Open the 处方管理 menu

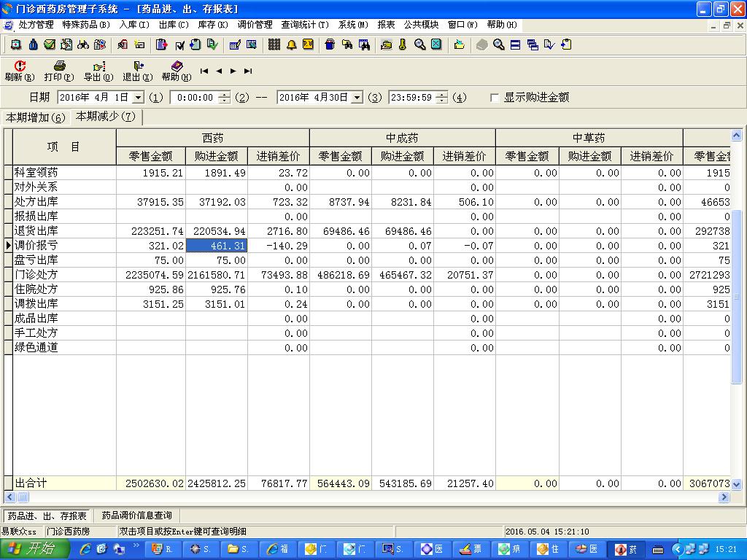click(x=36, y=25)
